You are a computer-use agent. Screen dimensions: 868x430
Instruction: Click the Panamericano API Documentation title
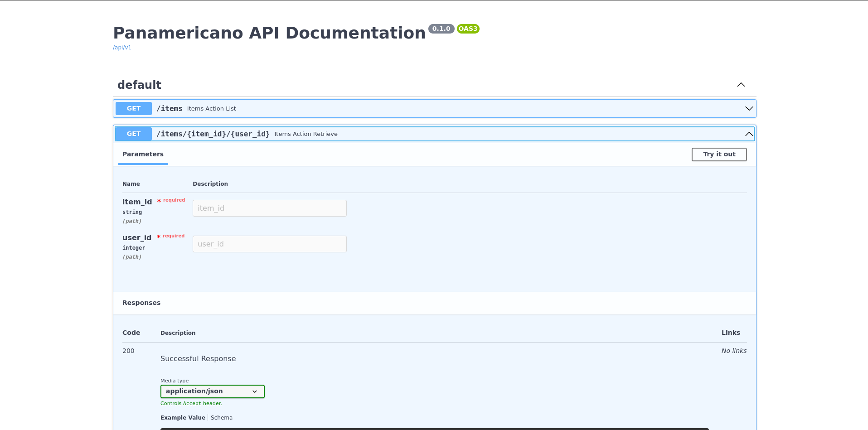pyautogui.click(x=269, y=33)
